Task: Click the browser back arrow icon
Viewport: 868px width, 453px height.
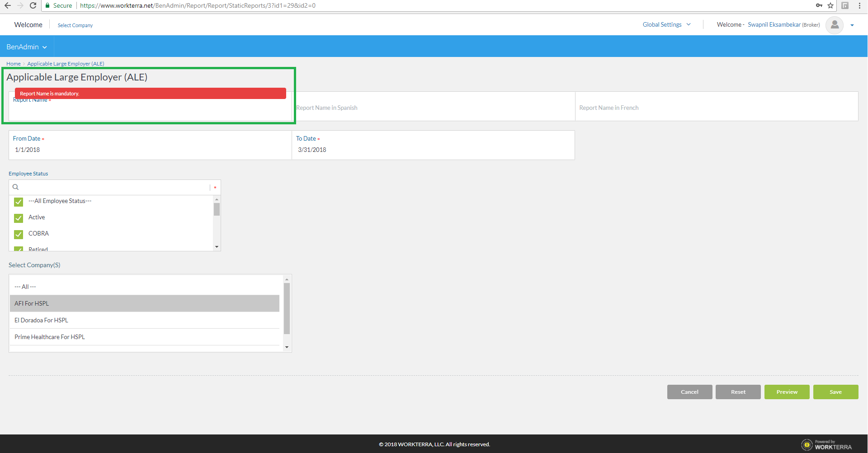Action: tap(8, 5)
